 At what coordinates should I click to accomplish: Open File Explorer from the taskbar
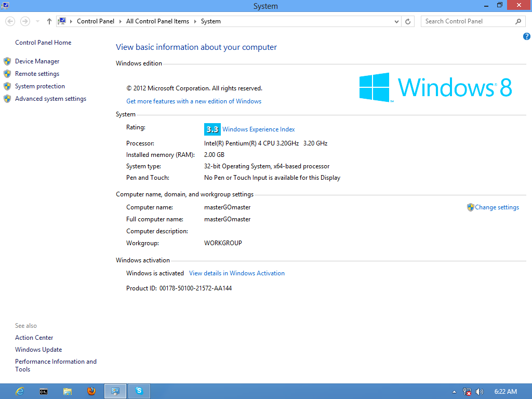[x=67, y=391]
